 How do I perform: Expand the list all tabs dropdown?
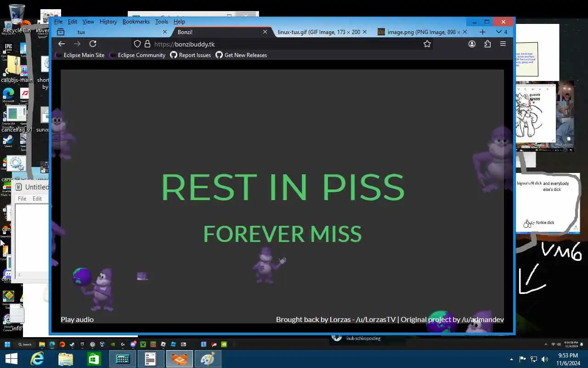pyautogui.click(x=501, y=32)
